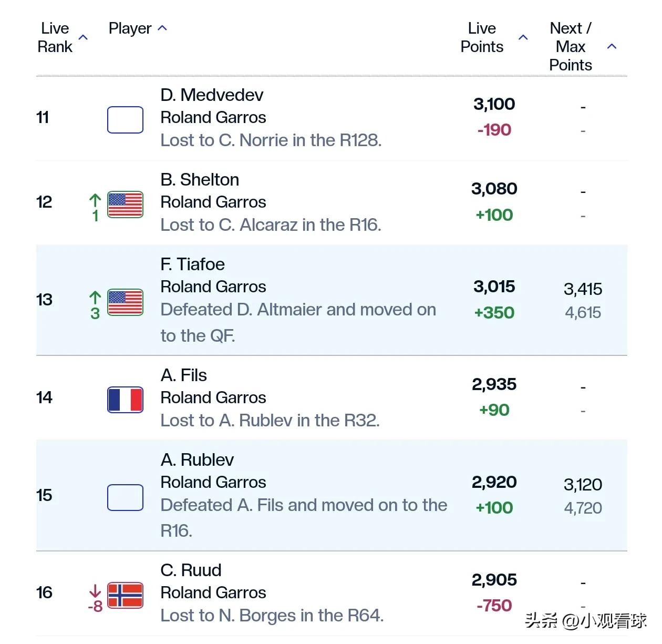Click Shelton's green rank-up arrow
This screenshot has height=644, width=662.
pos(95,200)
